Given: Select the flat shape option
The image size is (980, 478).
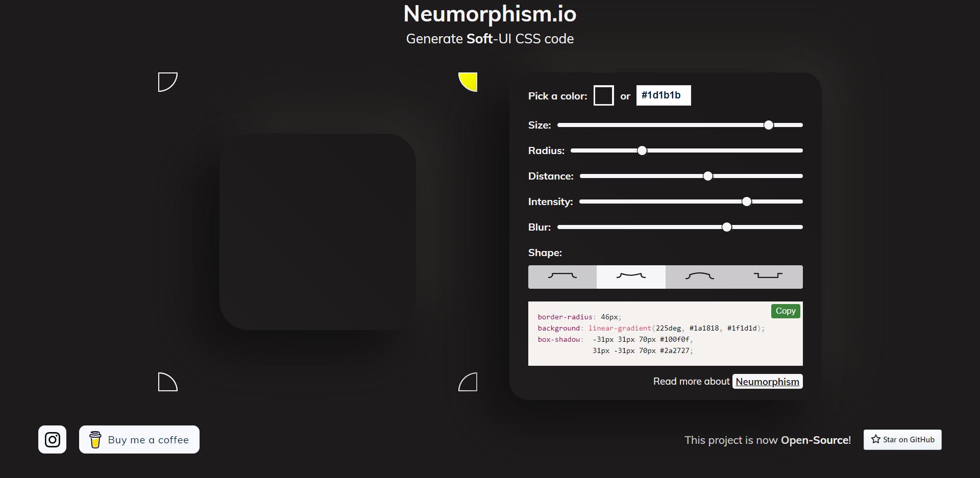Looking at the screenshot, I should pyautogui.click(x=562, y=277).
